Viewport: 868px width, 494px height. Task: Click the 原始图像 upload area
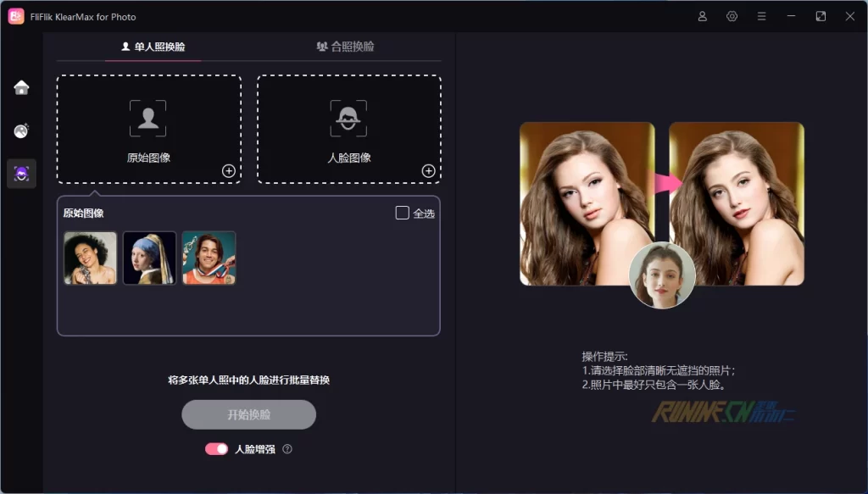pos(148,128)
